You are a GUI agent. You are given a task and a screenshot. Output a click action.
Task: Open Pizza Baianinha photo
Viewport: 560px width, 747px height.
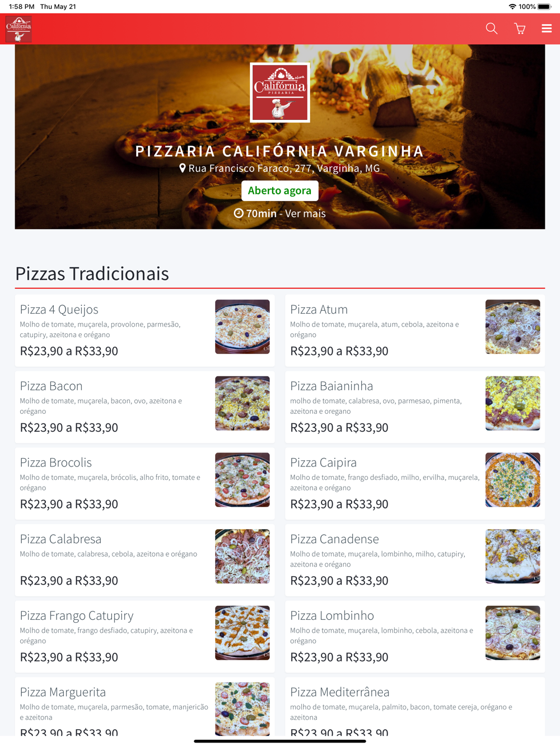pos(513,403)
